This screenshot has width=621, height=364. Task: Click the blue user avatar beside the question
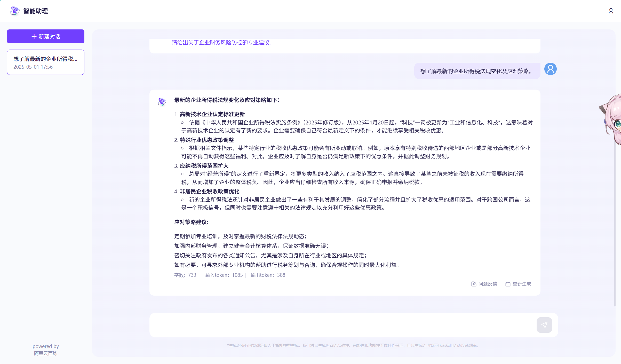[550, 69]
